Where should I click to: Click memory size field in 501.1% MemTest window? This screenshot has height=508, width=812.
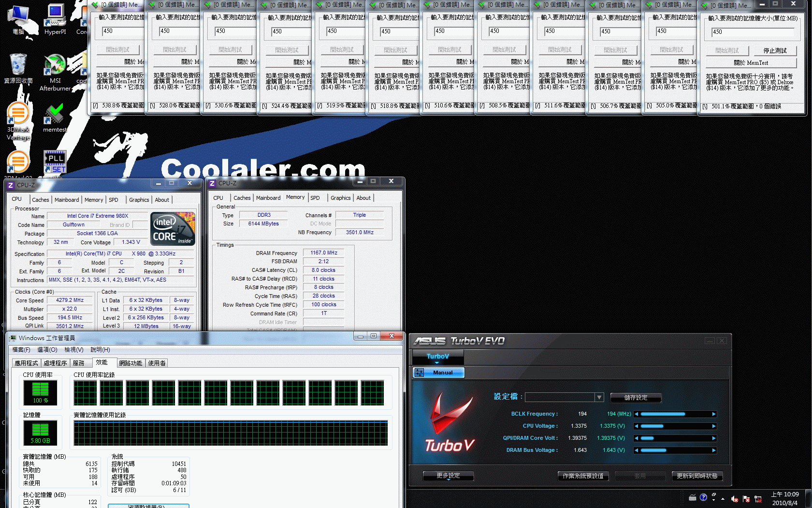pyautogui.click(x=753, y=32)
